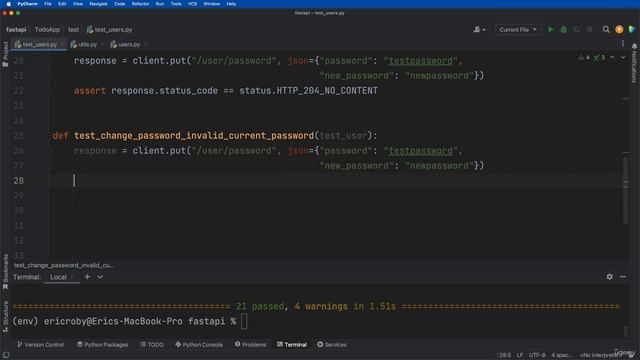640x360 pixels.
Task: Toggle tool window bars icon bottom-left
Action: (x=6, y=355)
